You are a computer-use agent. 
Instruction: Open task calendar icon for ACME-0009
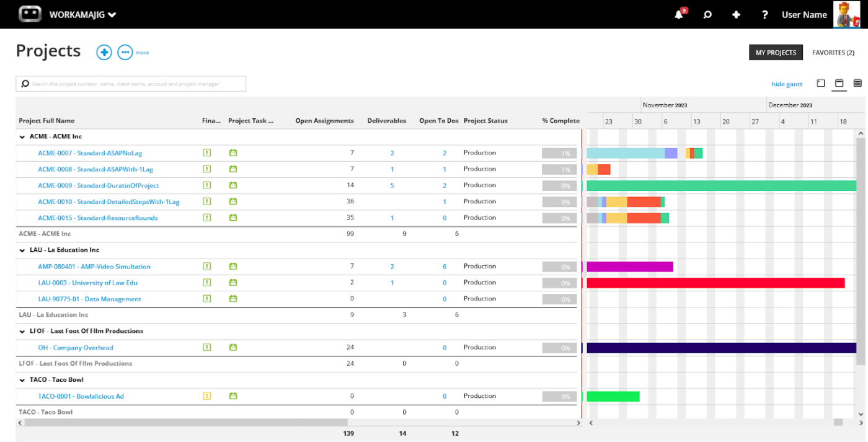point(233,185)
